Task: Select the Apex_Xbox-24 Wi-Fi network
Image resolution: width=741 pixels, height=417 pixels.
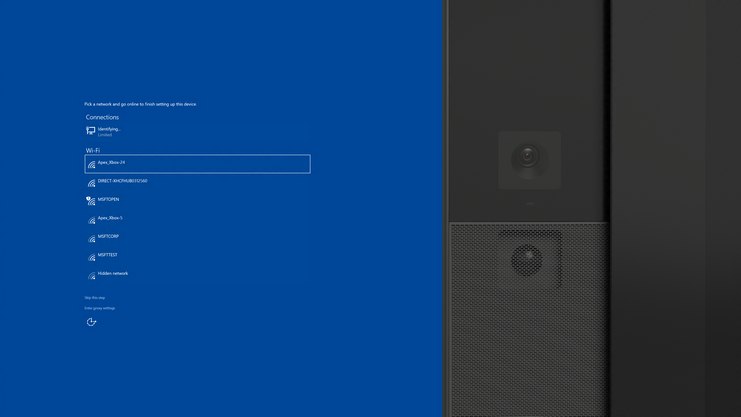Action: click(x=198, y=164)
